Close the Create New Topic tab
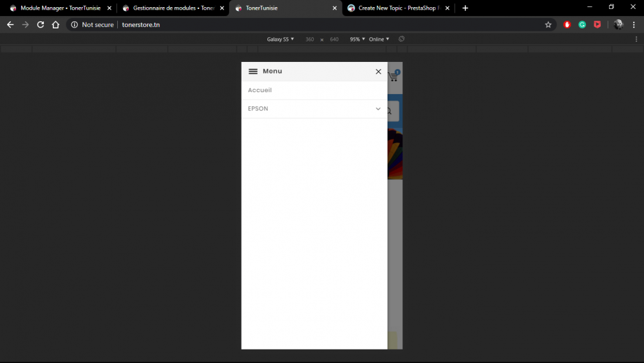 (x=448, y=8)
